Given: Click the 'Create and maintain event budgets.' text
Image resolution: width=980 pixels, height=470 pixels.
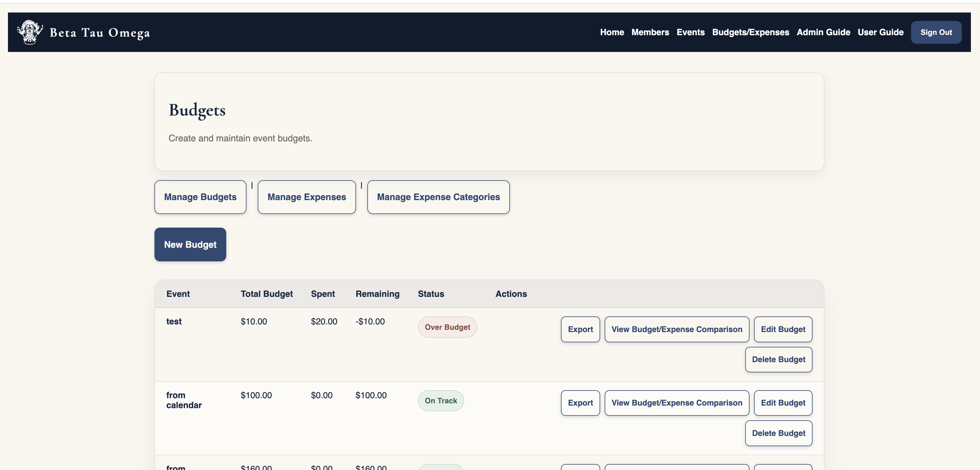Looking at the screenshot, I should coord(240,139).
